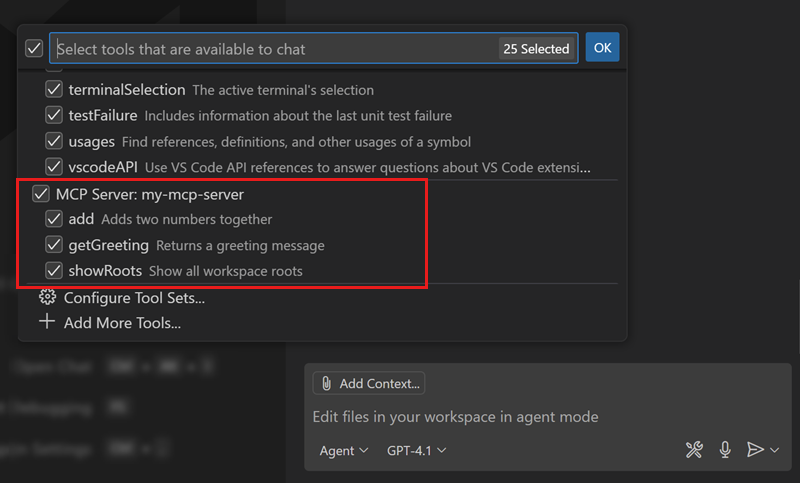Click the plus icon for Add More Tools

click(x=47, y=322)
